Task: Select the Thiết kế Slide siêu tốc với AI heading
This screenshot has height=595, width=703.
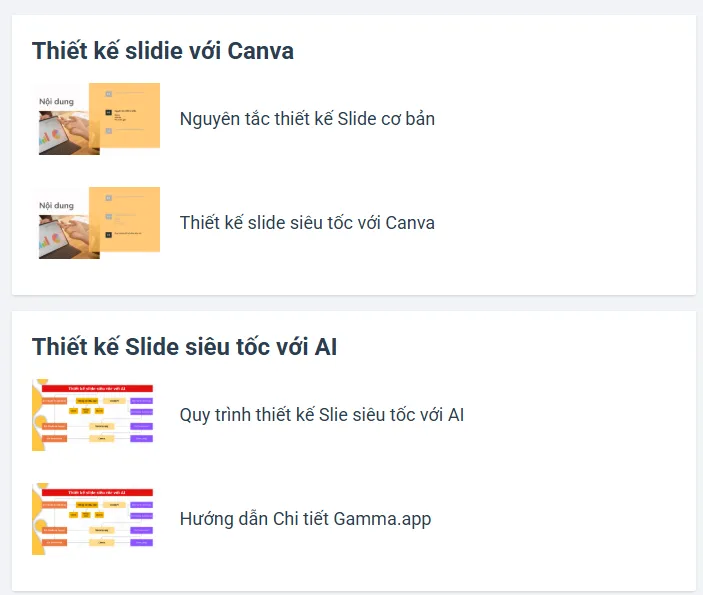Action: point(184,347)
